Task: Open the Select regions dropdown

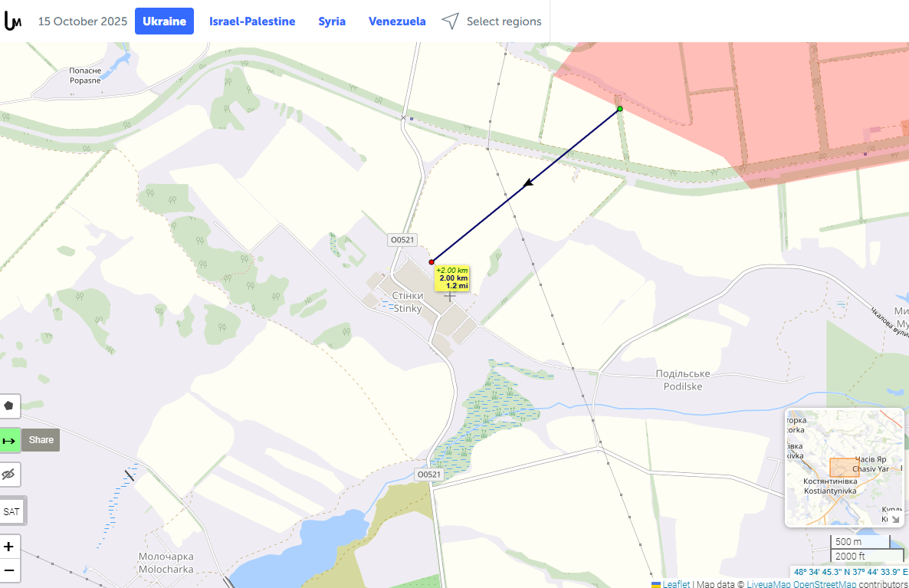Action: 491,21
